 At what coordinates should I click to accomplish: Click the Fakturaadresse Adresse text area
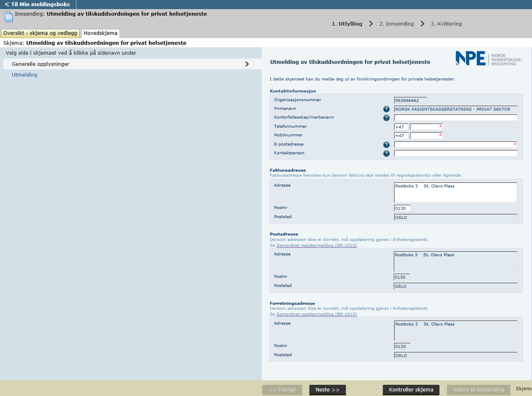456,192
